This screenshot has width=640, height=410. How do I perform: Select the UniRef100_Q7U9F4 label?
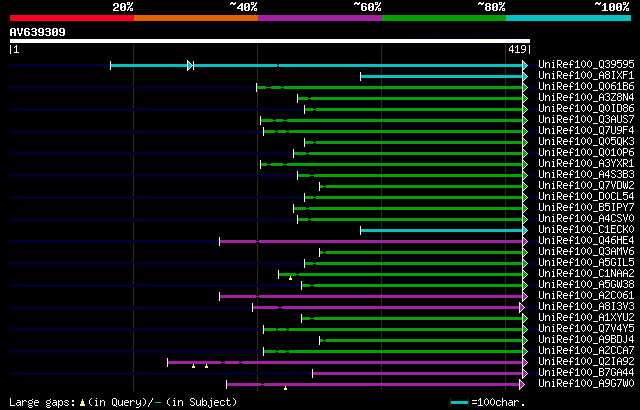586,131
